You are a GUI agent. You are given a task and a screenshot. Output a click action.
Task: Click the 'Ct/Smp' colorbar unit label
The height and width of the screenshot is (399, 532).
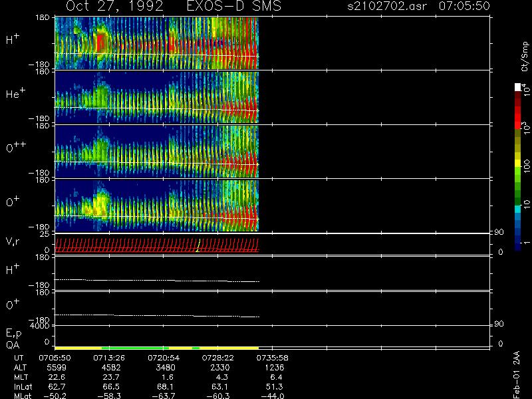pyautogui.click(x=525, y=57)
